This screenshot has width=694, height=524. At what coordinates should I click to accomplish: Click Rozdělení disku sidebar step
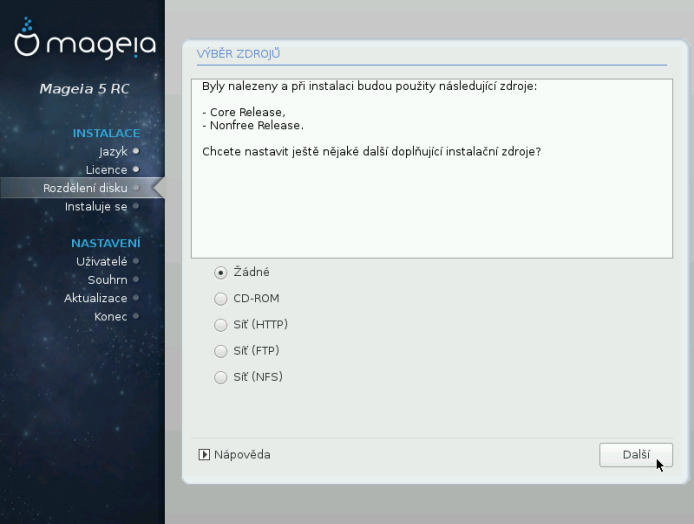[x=85, y=188]
